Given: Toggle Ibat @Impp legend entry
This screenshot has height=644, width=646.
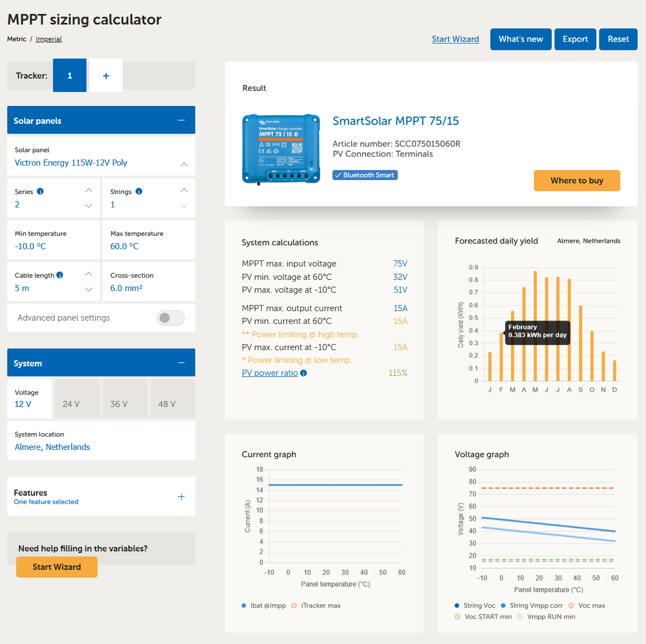Looking at the screenshot, I should [x=264, y=606].
